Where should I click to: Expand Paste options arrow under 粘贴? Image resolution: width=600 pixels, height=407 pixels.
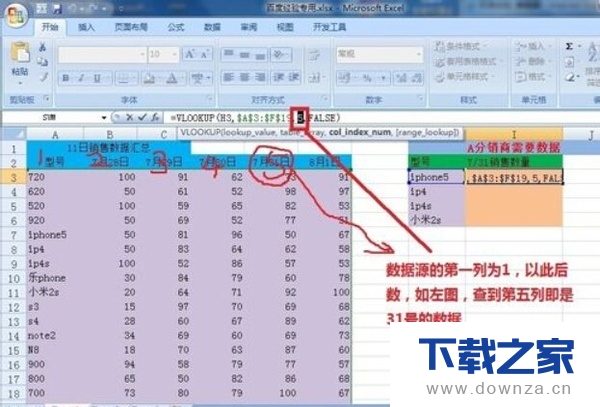(20, 83)
